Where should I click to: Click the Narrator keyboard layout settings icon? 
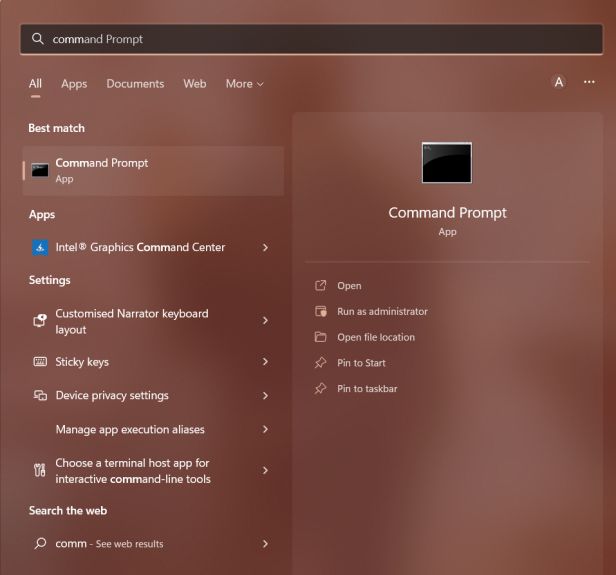40,320
